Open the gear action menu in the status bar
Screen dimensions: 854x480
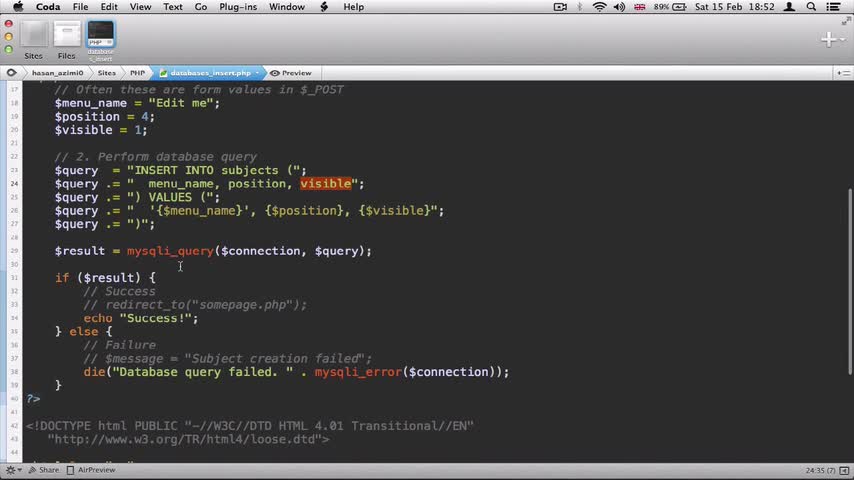[13, 470]
